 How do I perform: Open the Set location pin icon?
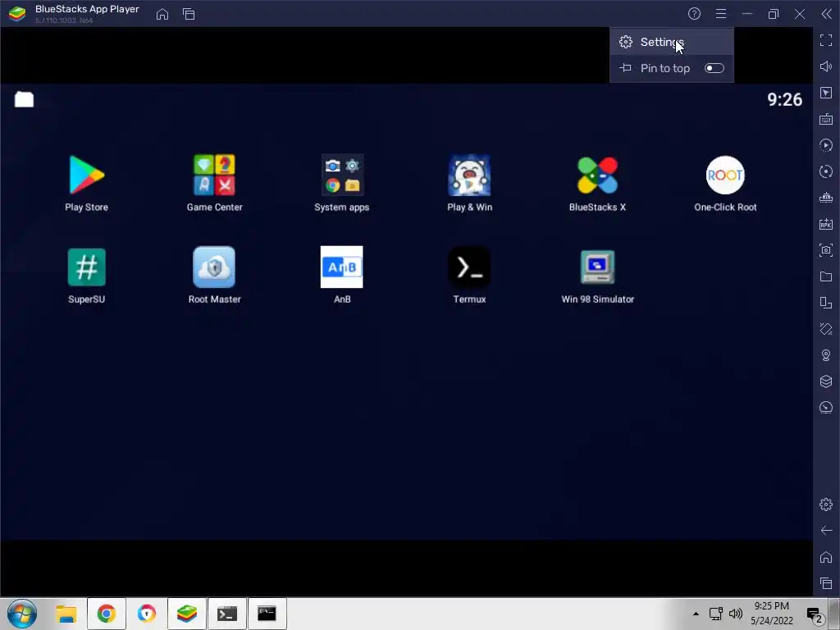(826, 355)
